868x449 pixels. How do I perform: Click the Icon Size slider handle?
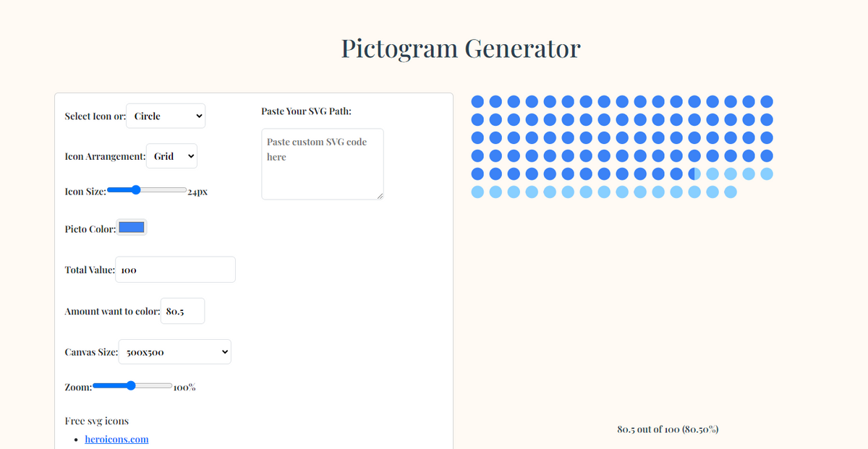tap(135, 190)
